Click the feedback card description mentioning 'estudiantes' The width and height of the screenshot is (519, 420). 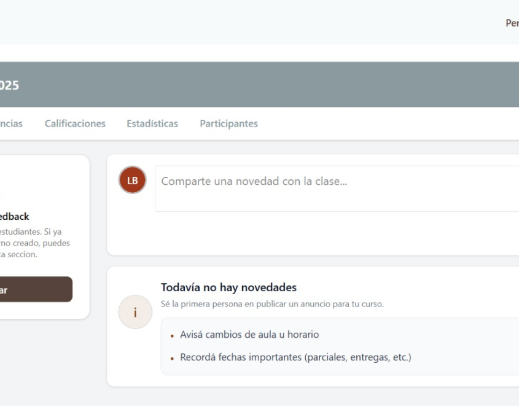pos(34,243)
